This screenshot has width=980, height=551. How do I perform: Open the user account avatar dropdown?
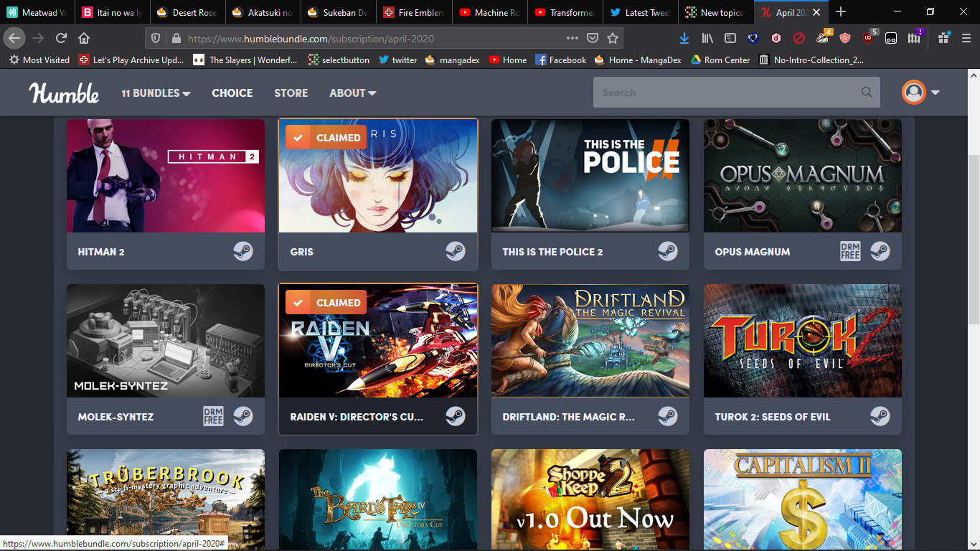point(920,93)
